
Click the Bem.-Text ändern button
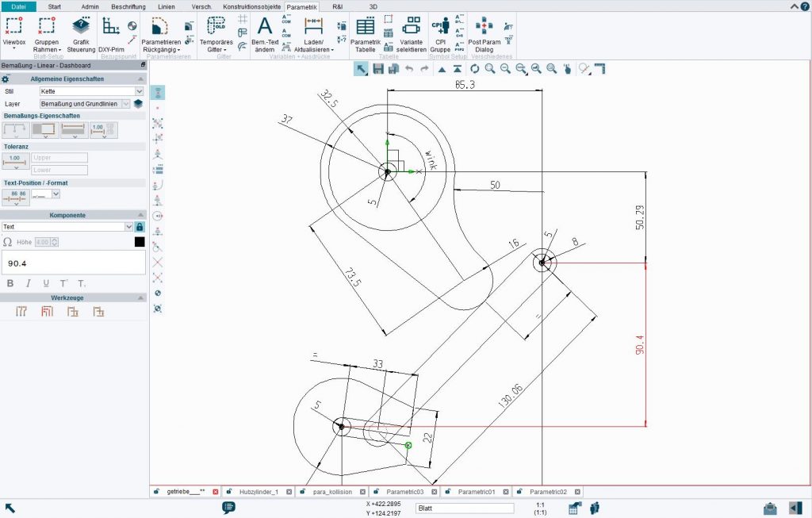tap(264, 32)
